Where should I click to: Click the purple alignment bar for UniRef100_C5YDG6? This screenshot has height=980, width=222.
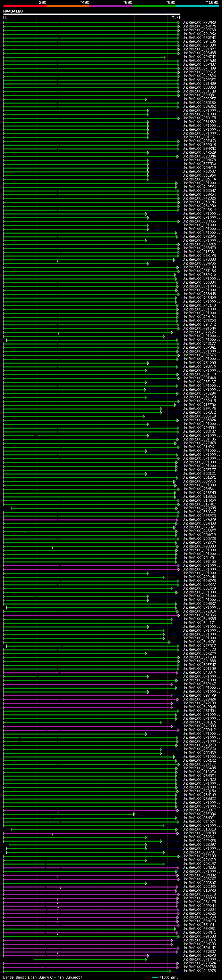92,615
